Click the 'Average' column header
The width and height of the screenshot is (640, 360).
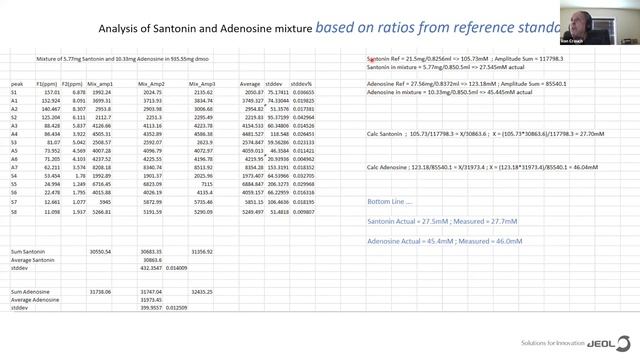[x=250, y=84]
